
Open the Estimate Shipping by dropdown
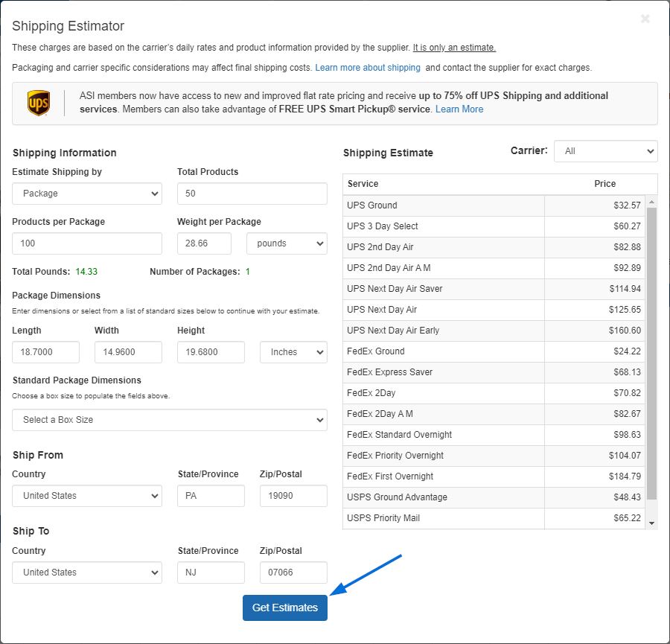coord(87,194)
